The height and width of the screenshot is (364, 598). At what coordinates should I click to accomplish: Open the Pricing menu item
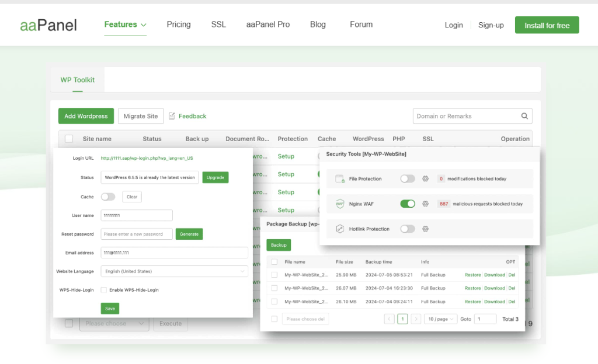[179, 24]
